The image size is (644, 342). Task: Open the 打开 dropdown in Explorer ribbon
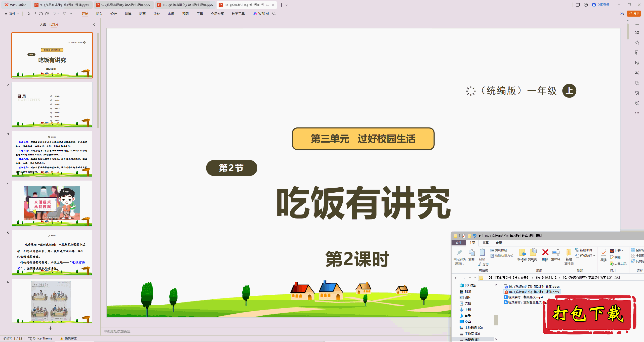pos(617,251)
